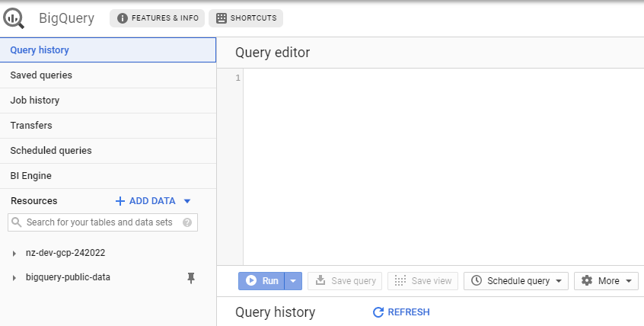
Task: Click the help icon in resources search box
Action: click(x=187, y=222)
